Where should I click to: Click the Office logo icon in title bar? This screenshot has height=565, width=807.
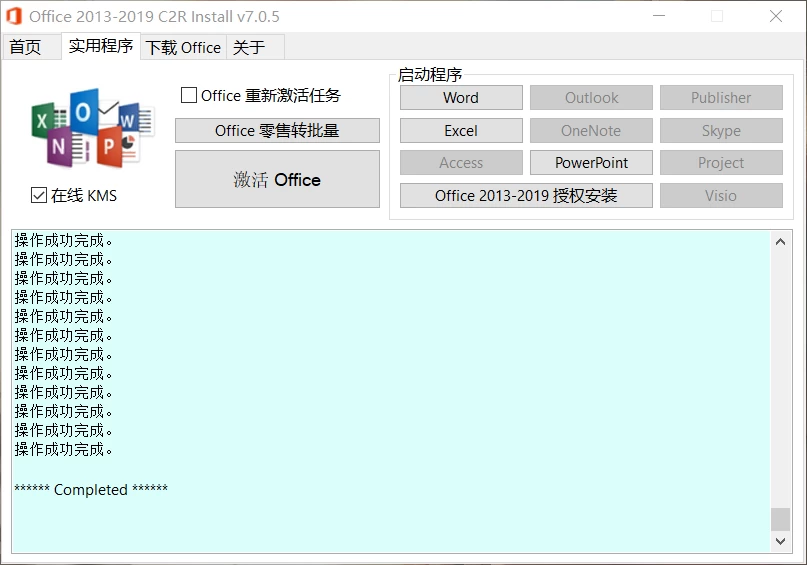point(14,16)
